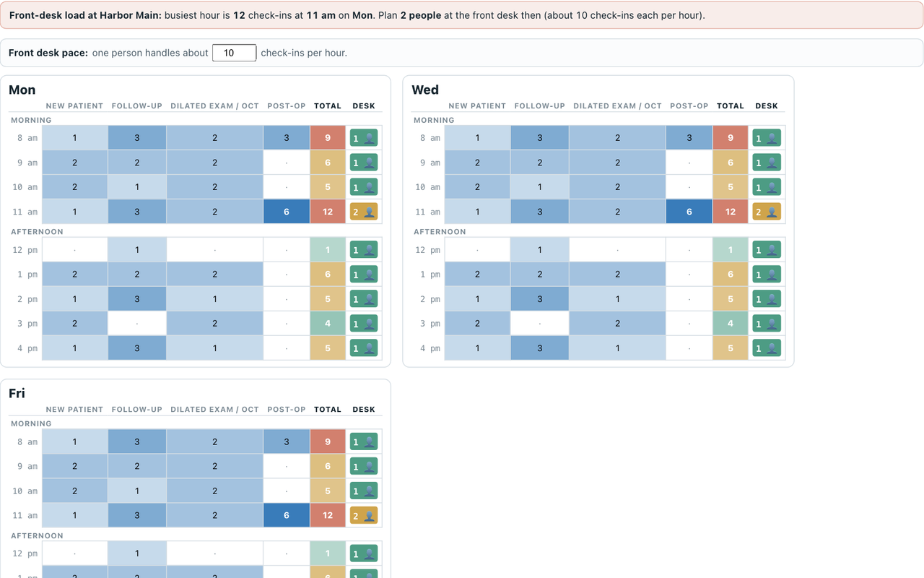924x578 pixels.
Task: Click the Fri table's New Patient header
Action: tap(75, 410)
